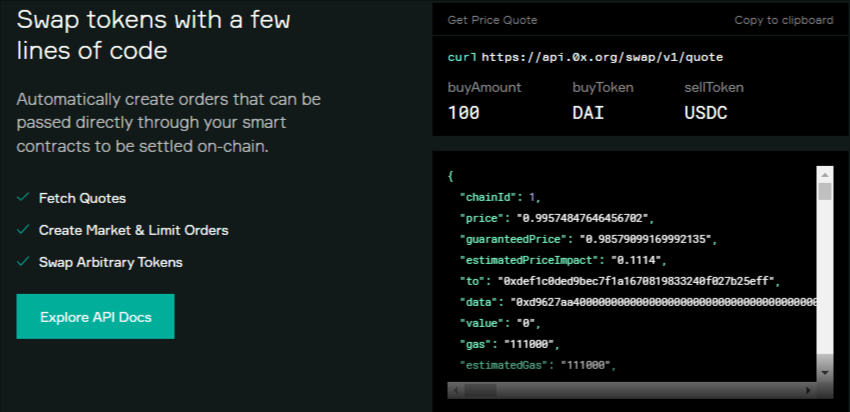The image size is (850, 412).
Task: Select the Get Price Quote tab label
Action: pos(492,20)
